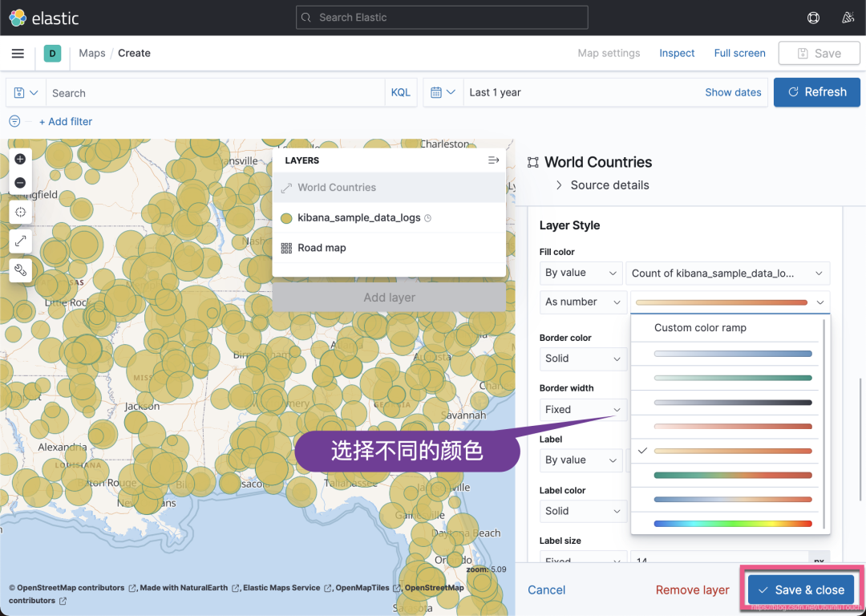Zoom out on the map

(20, 182)
